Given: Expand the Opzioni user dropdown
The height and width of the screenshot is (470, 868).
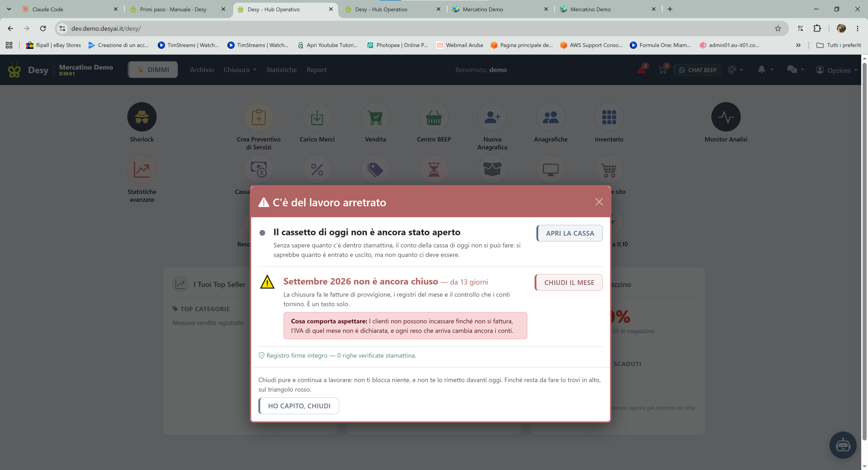Looking at the screenshot, I should click(836, 70).
